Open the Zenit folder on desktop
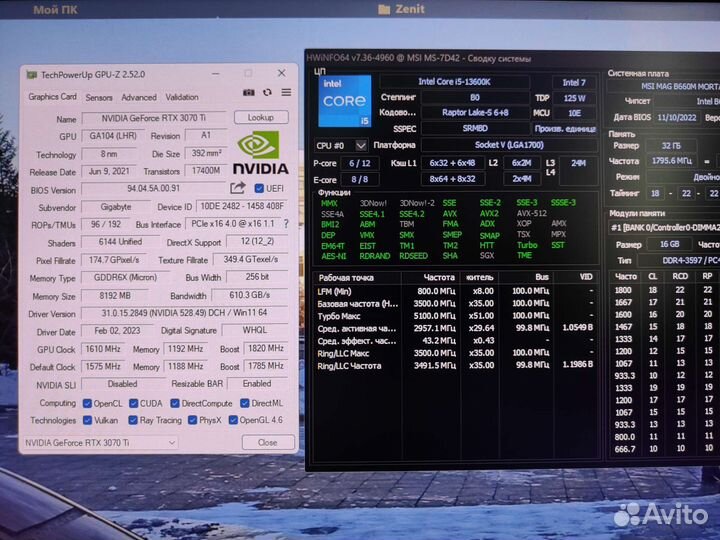This screenshot has height=540, width=720. pyautogui.click(x=401, y=9)
